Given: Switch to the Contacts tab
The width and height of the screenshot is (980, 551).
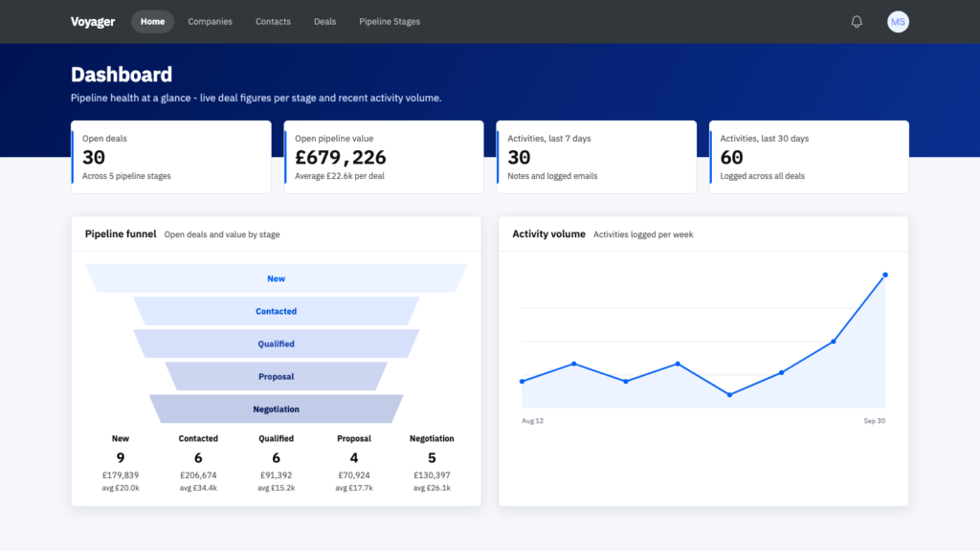Looking at the screenshot, I should coord(273,22).
